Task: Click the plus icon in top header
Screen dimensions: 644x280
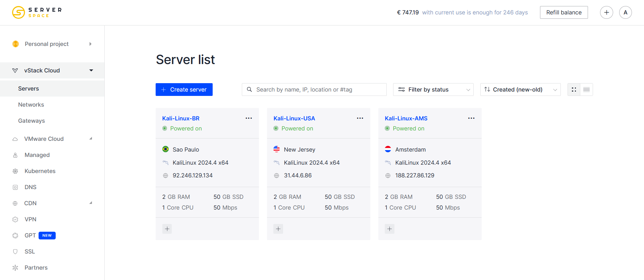Action: point(606,12)
